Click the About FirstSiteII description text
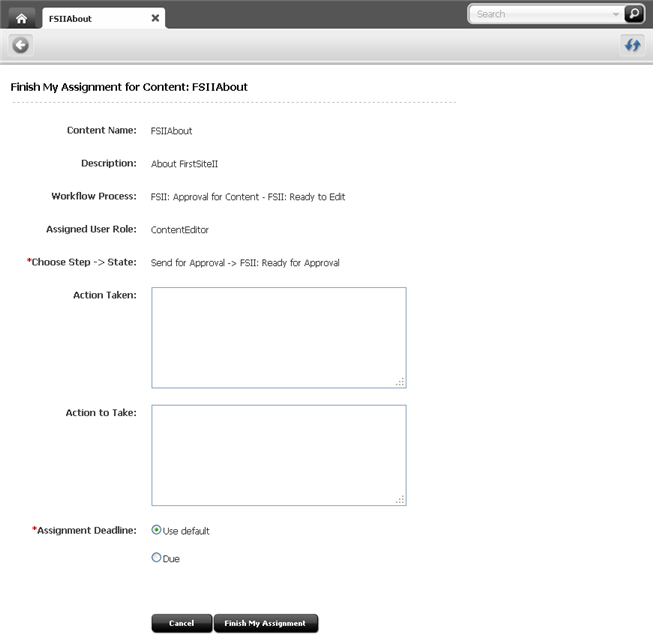 click(x=184, y=164)
